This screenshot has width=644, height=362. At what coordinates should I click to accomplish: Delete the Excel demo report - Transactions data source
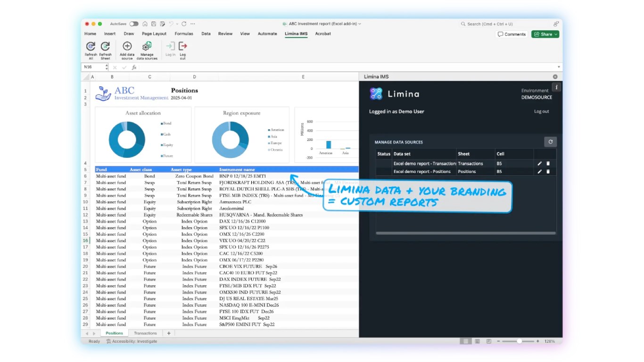pos(548,164)
